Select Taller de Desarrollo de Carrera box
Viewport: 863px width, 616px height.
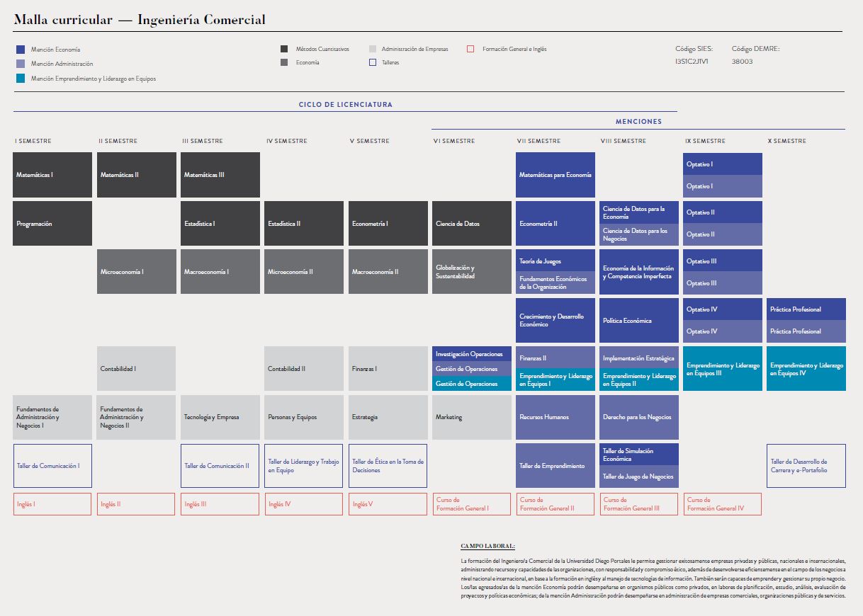(806, 466)
